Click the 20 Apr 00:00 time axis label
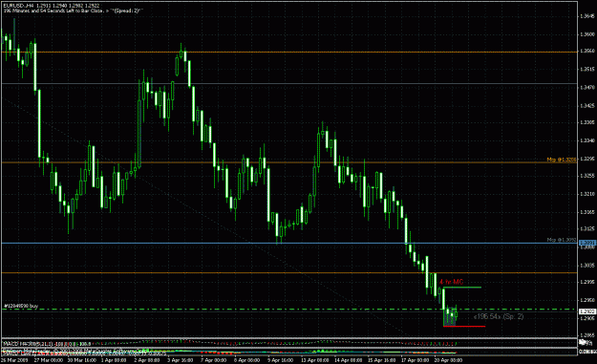This screenshot has width=597, height=364. coord(448,360)
